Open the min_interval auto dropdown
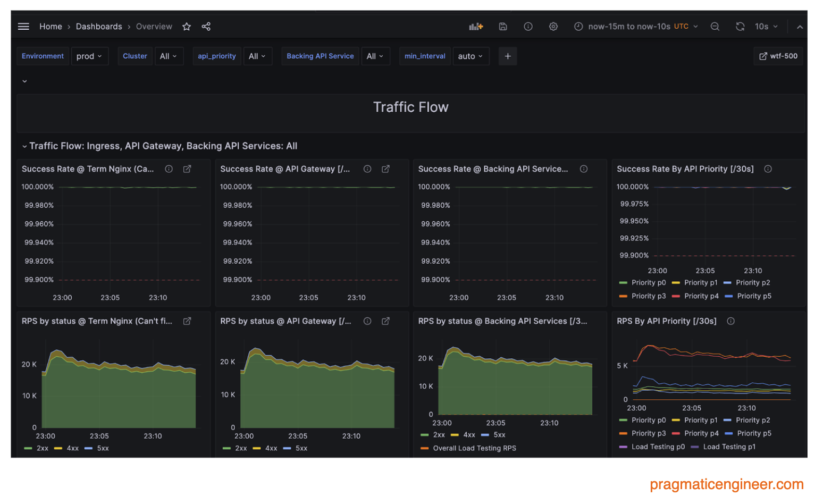Screen dimensions: 823x504 (471, 56)
